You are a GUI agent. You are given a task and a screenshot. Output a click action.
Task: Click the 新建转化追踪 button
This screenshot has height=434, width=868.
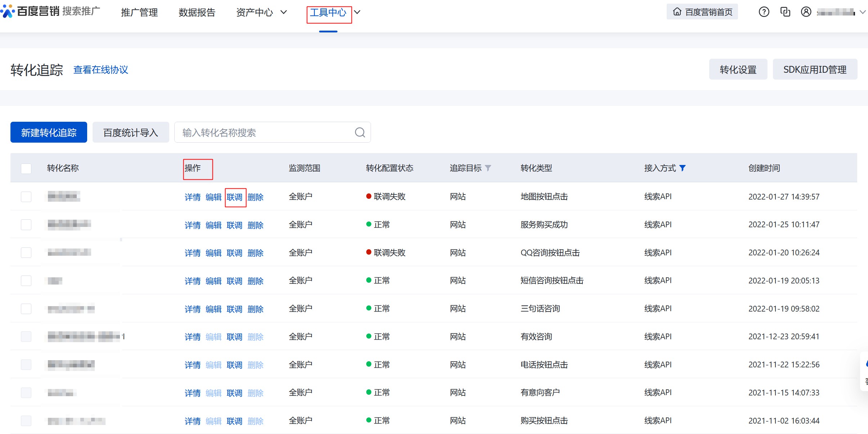49,133
